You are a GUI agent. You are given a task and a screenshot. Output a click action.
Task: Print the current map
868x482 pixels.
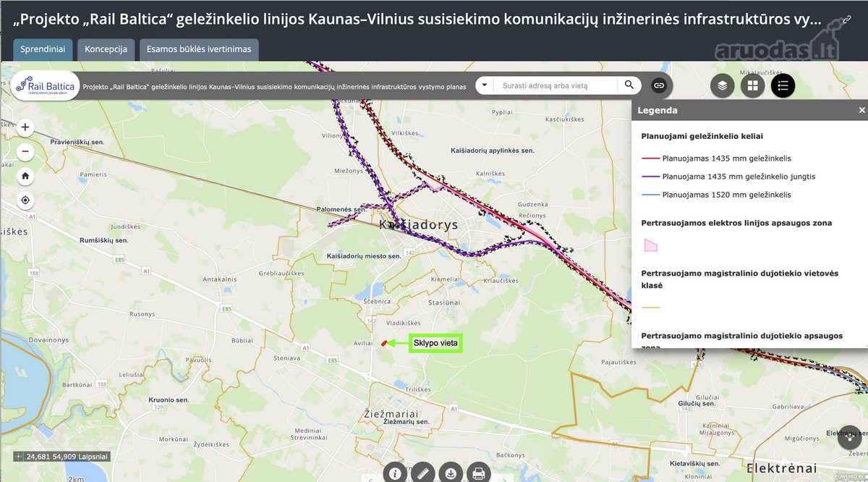(x=478, y=473)
